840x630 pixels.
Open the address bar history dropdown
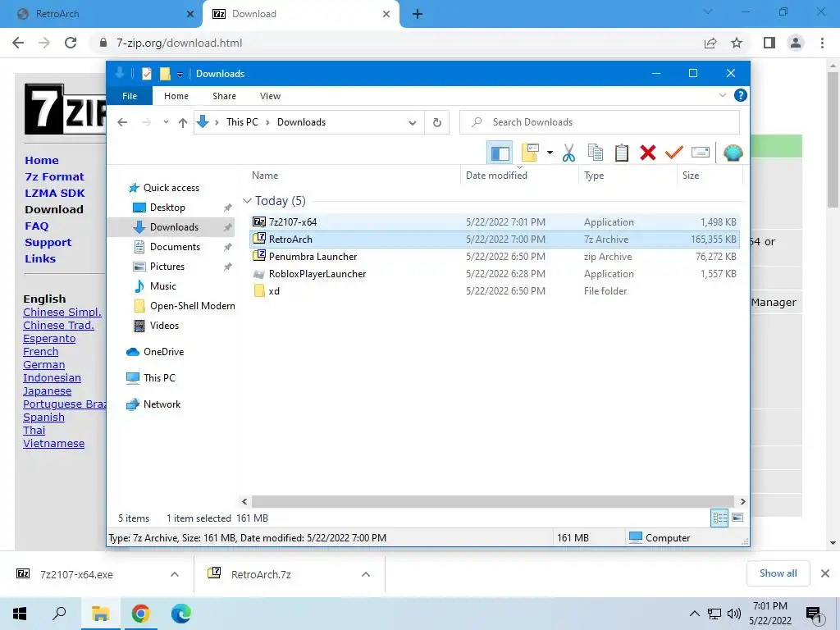pyautogui.click(x=412, y=123)
